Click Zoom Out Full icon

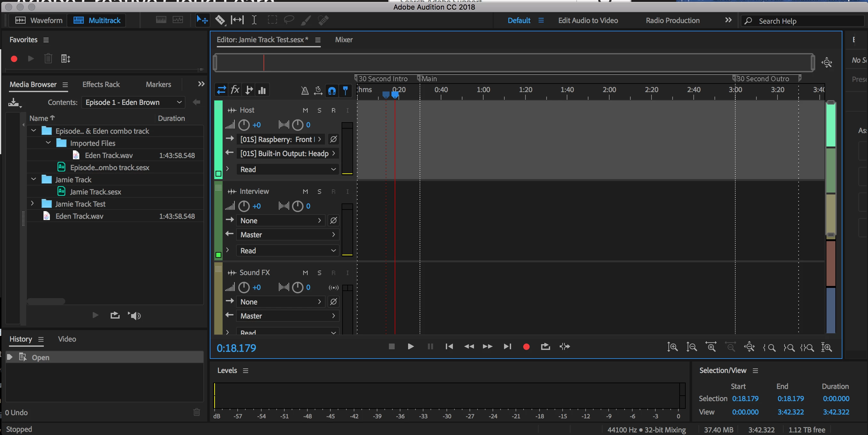749,347
